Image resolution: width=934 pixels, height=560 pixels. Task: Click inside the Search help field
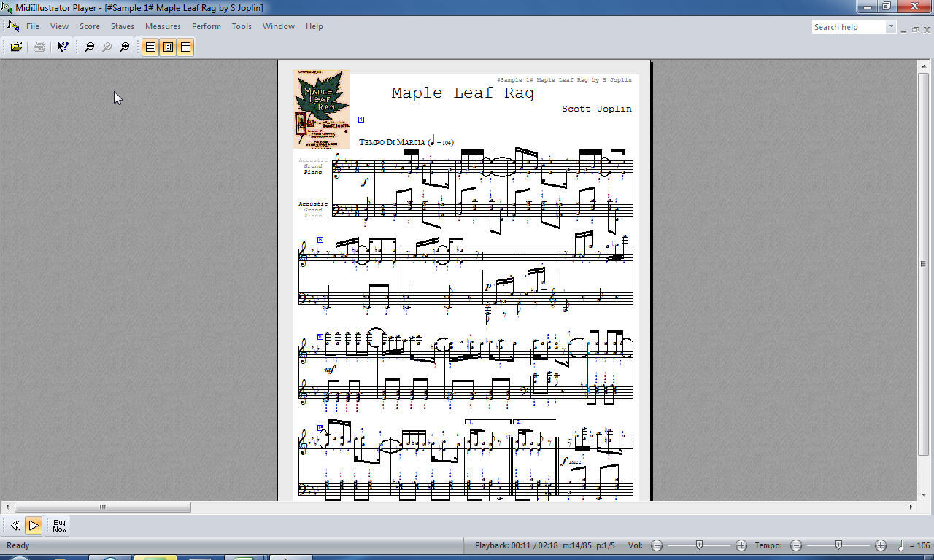(848, 27)
